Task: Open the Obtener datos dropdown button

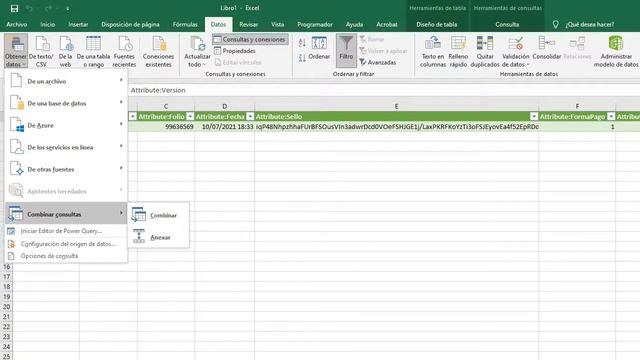Action: click(16, 51)
